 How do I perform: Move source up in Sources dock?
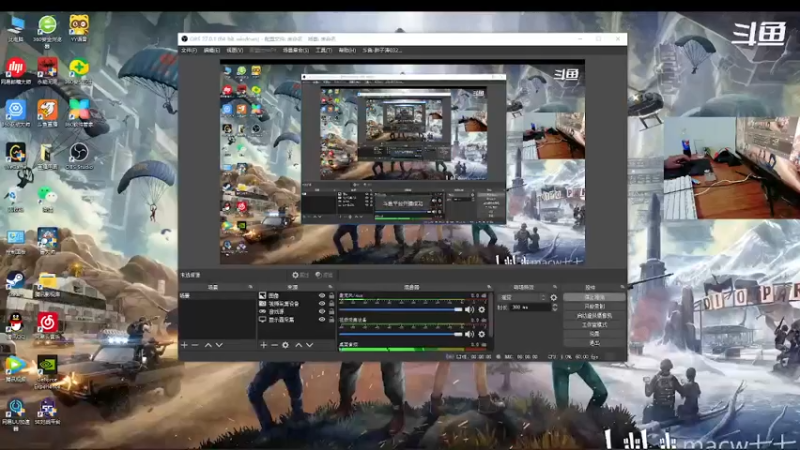coord(298,345)
